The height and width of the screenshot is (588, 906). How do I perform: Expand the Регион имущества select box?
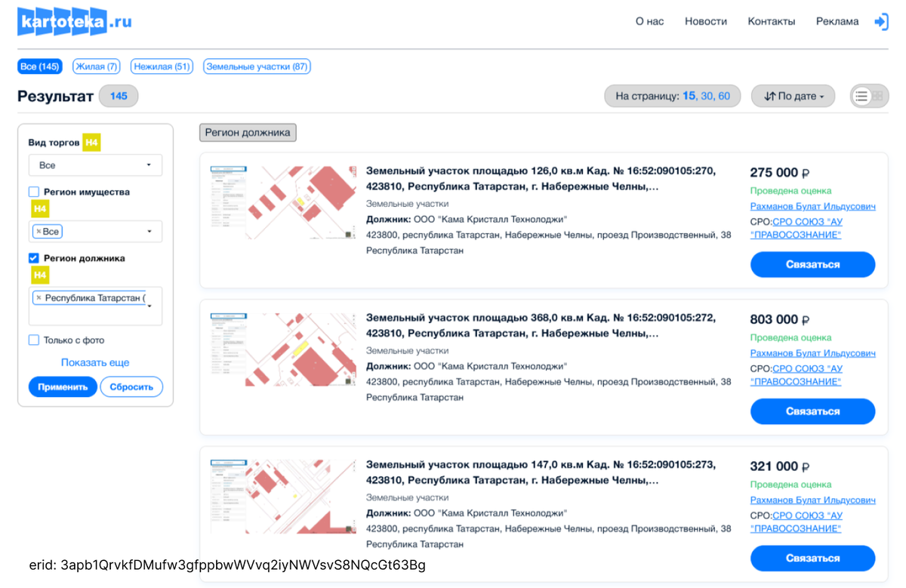[95, 232]
